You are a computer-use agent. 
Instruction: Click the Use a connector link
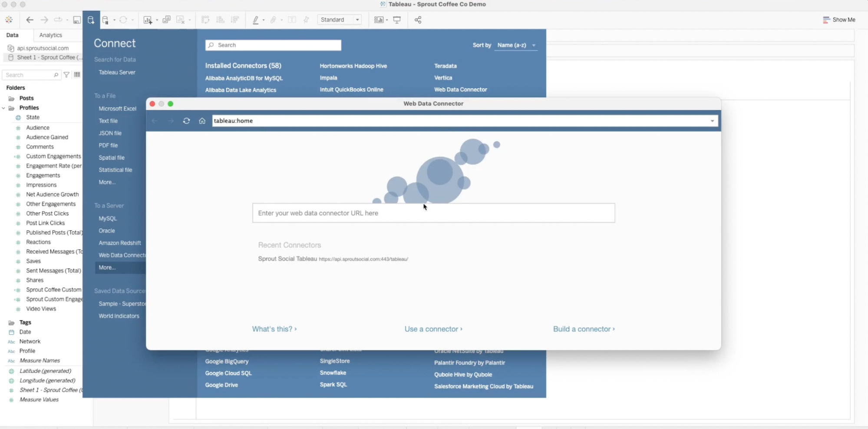pyautogui.click(x=433, y=329)
